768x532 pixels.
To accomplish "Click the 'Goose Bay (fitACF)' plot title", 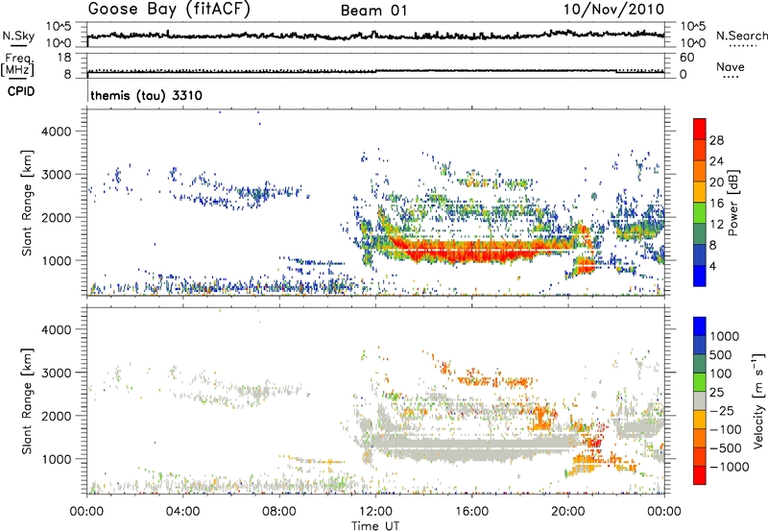I will (170, 10).
